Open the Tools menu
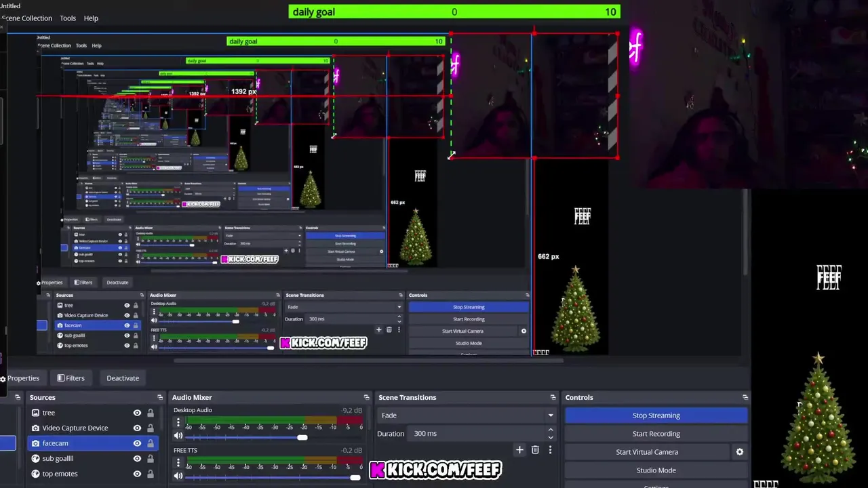 pos(68,18)
